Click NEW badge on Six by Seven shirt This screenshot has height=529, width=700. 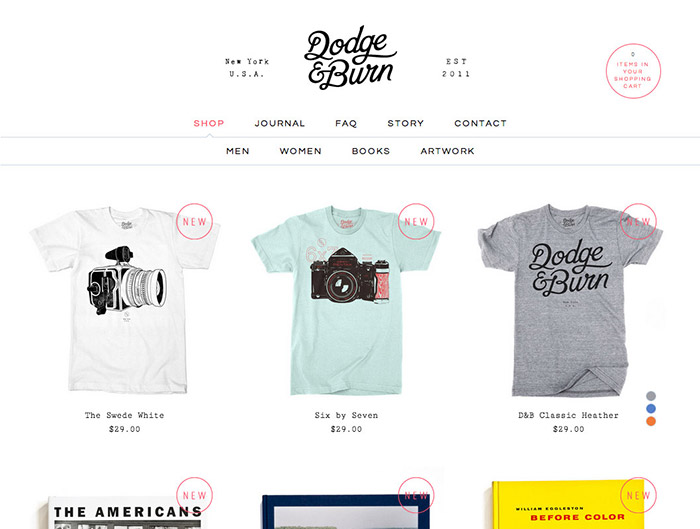coord(416,221)
